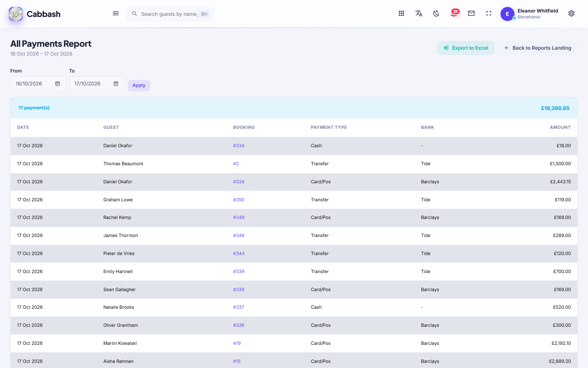
Task: Export the report to Excel
Action: 466,48
